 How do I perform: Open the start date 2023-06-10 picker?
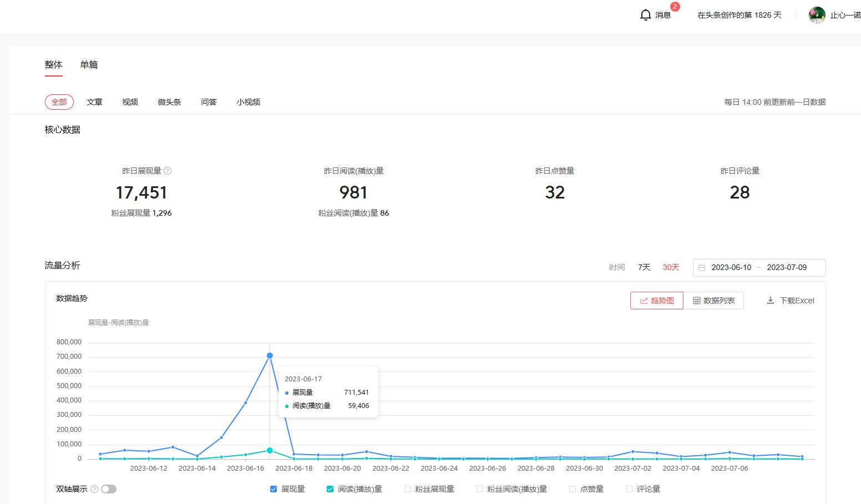[731, 268]
